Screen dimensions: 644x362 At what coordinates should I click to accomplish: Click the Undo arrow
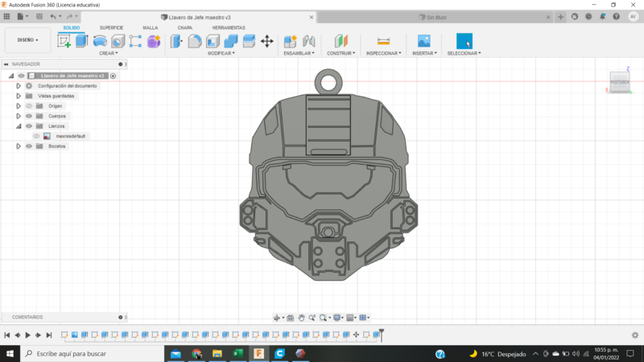point(53,16)
